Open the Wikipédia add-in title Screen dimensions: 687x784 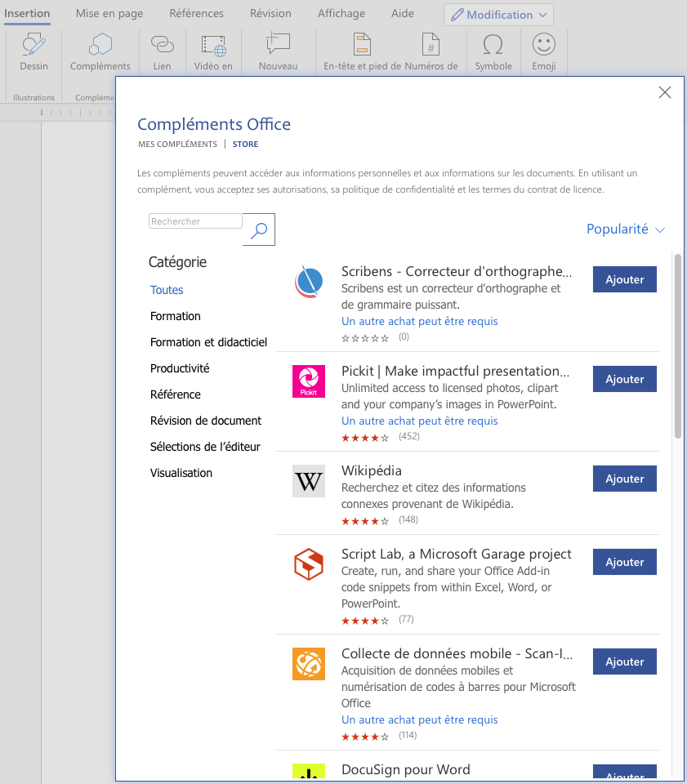tap(372, 470)
